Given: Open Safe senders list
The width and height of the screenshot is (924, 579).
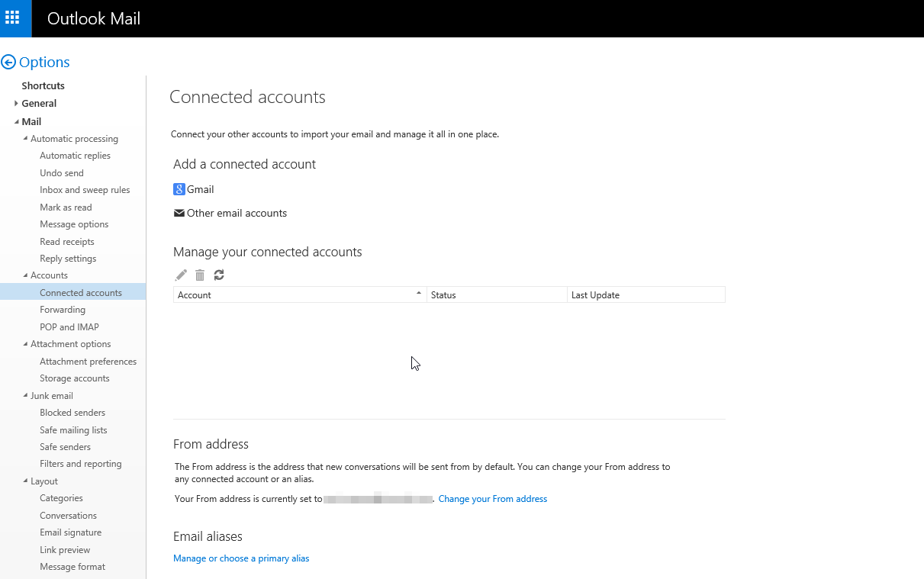Looking at the screenshot, I should pyautogui.click(x=65, y=447).
